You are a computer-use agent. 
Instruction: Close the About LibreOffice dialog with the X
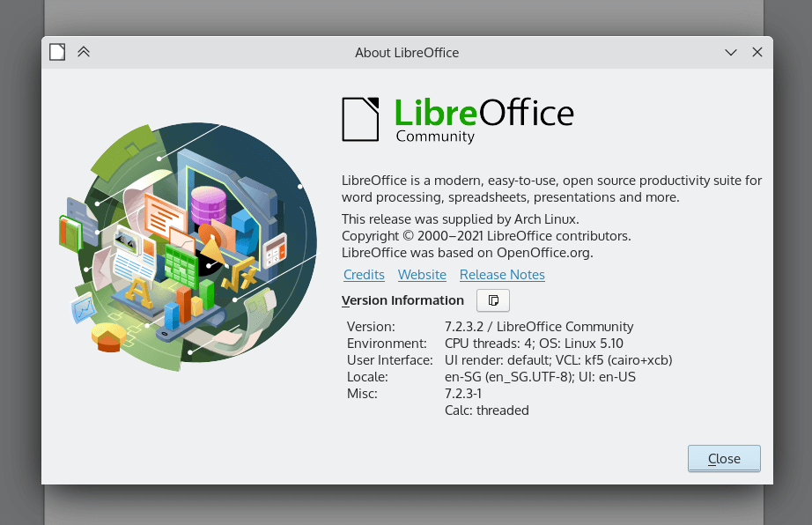coord(757,52)
